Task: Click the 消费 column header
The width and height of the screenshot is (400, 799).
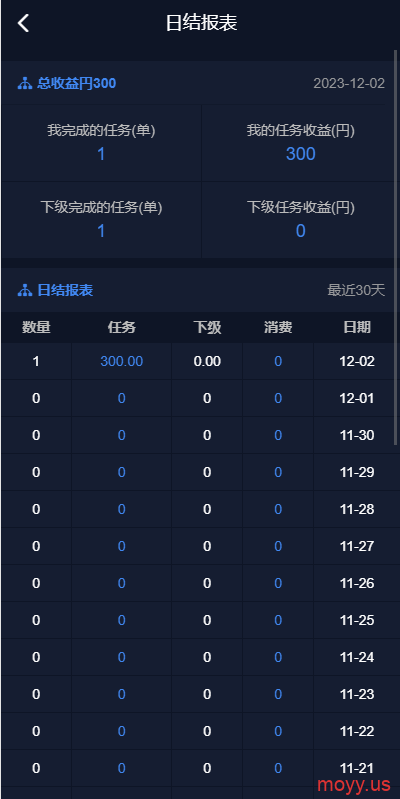Action: coord(278,327)
